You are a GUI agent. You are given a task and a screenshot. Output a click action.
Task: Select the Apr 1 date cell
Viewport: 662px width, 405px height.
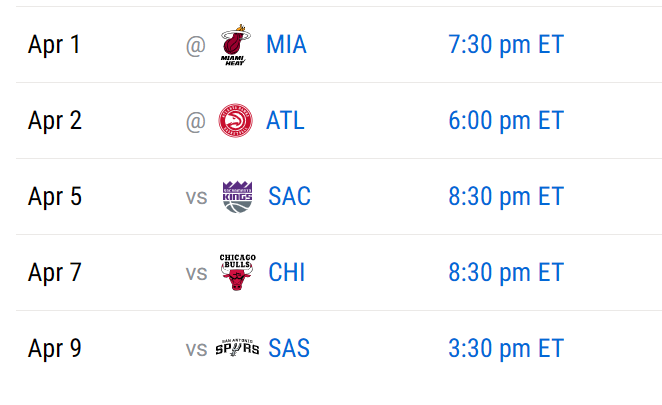point(54,45)
